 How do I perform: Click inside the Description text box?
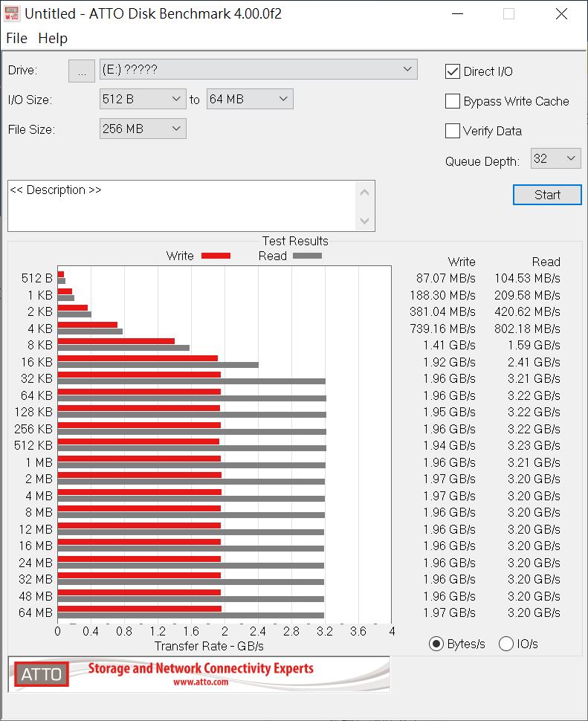click(x=181, y=206)
